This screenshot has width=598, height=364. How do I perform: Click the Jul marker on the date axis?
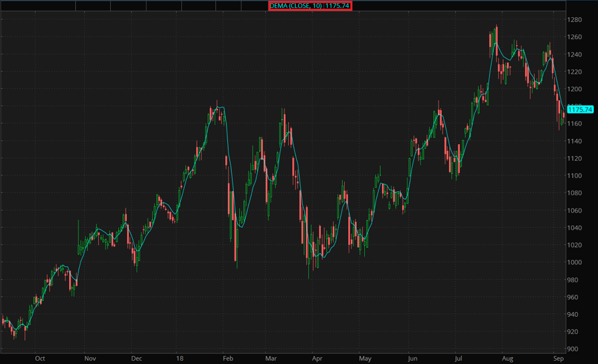pos(457,357)
